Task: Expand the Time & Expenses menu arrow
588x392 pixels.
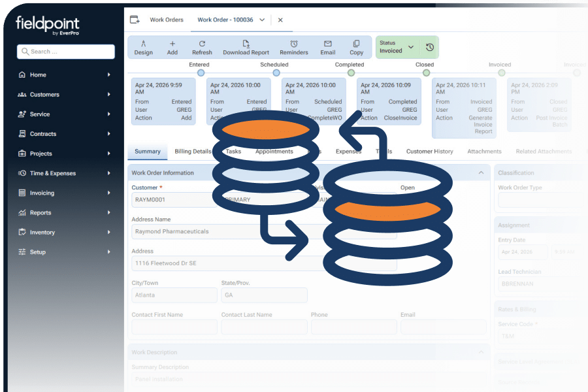Action: click(x=108, y=173)
